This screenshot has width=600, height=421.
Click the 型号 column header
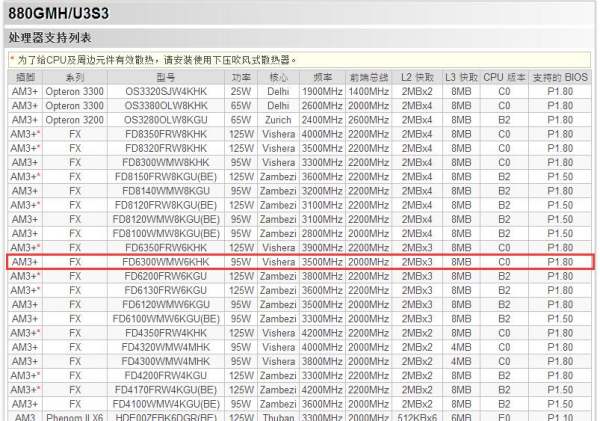coord(166,77)
